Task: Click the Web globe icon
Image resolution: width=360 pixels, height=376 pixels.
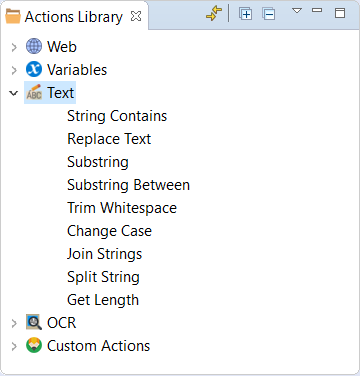Action: (34, 46)
